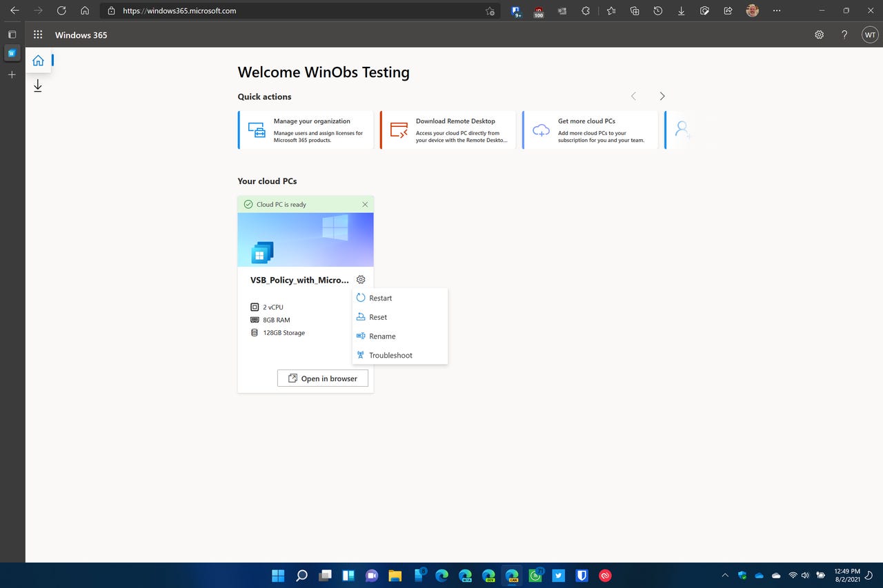This screenshot has height=588, width=883.
Task: Choose Troubleshoot in the options menu
Action: (x=390, y=355)
